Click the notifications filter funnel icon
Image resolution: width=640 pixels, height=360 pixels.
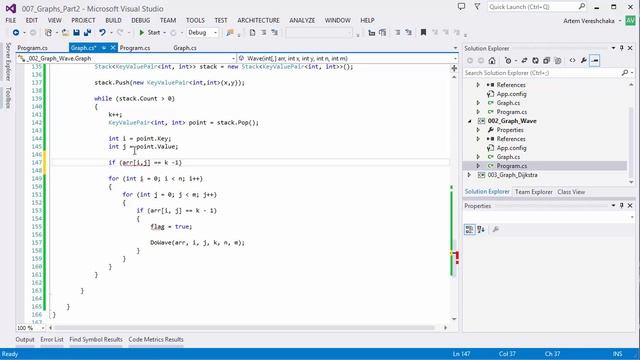[477, 7]
